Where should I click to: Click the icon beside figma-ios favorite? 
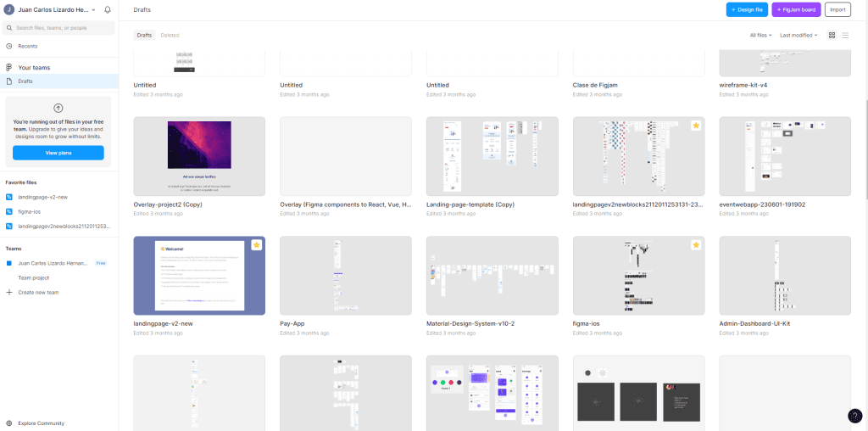click(x=8, y=211)
